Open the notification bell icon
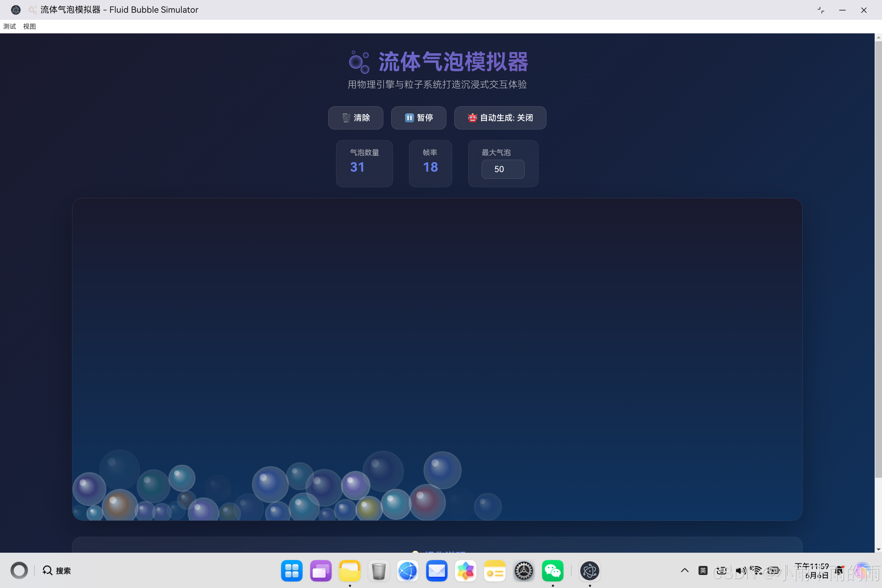This screenshot has height=588, width=882. [x=839, y=570]
